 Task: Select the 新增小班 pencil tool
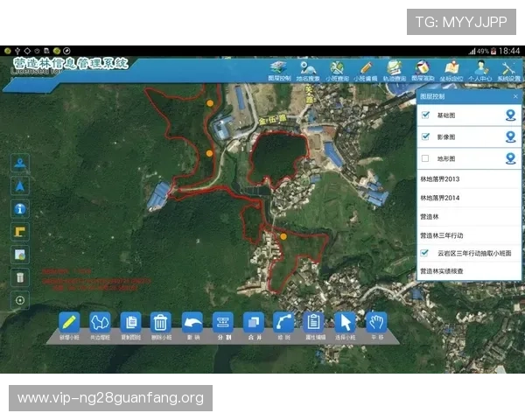pos(70,322)
